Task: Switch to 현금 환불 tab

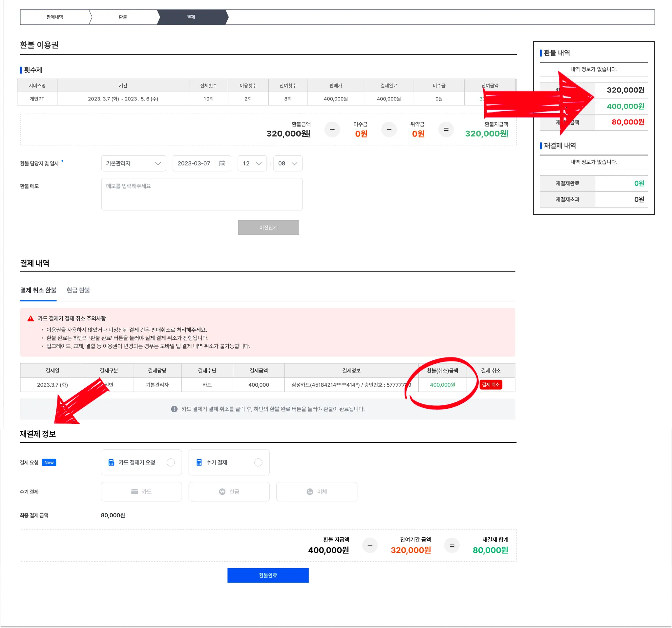Action: point(78,290)
